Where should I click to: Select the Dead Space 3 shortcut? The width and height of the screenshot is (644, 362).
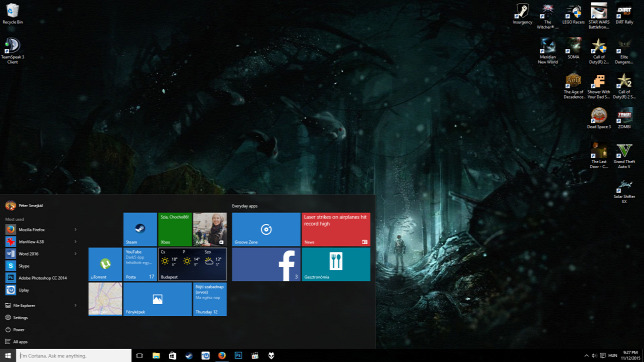[599, 118]
